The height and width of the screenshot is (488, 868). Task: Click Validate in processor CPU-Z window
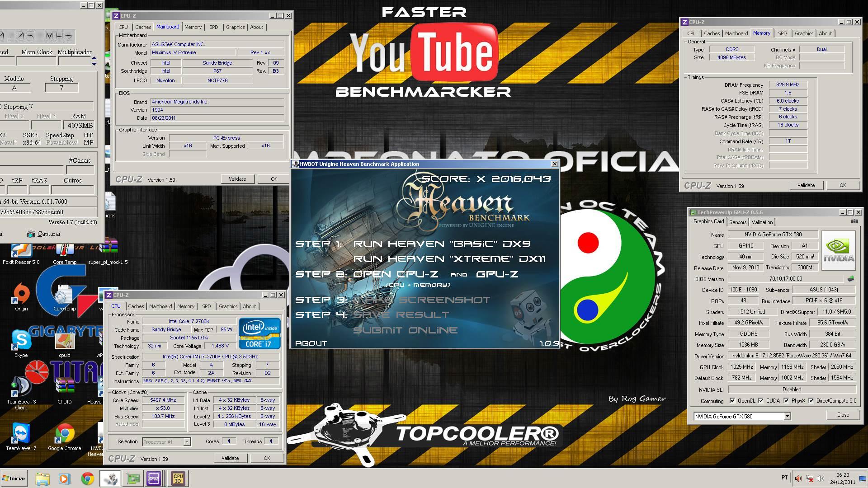pyautogui.click(x=230, y=458)
